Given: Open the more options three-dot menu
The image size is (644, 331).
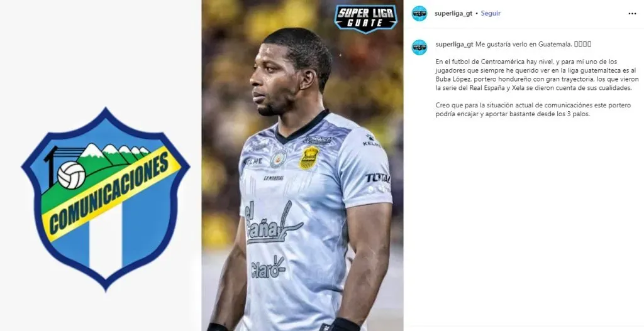Looking at the screenshot, I should pos(632,14).
